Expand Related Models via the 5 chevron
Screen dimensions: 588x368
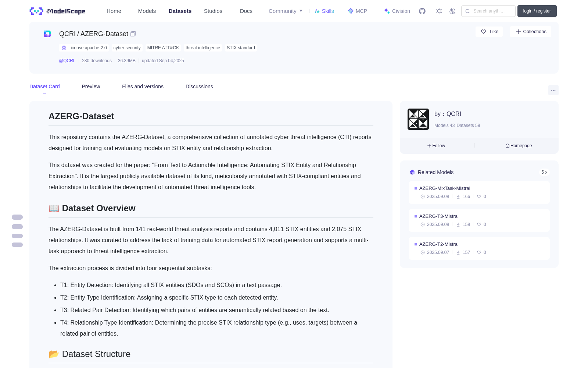[544, 172]
